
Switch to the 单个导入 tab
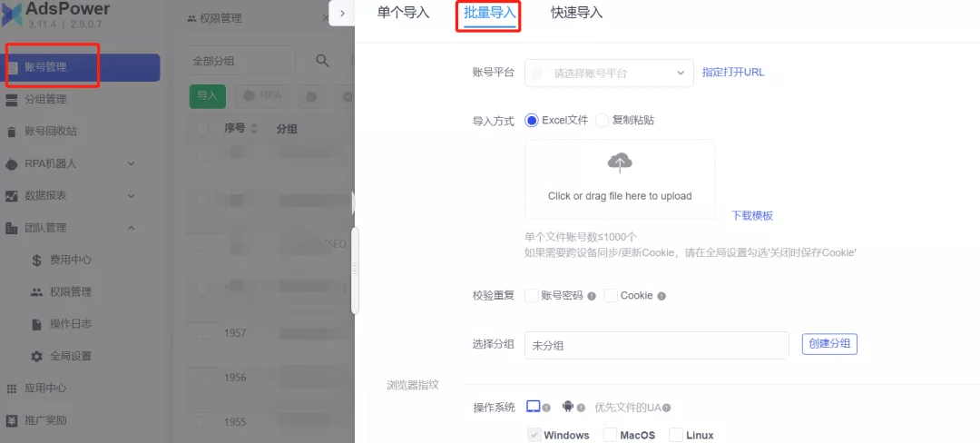coord(404,13)
